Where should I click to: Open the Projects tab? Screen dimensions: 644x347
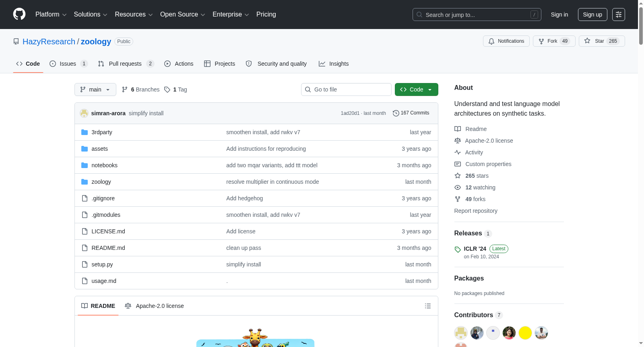220,64
